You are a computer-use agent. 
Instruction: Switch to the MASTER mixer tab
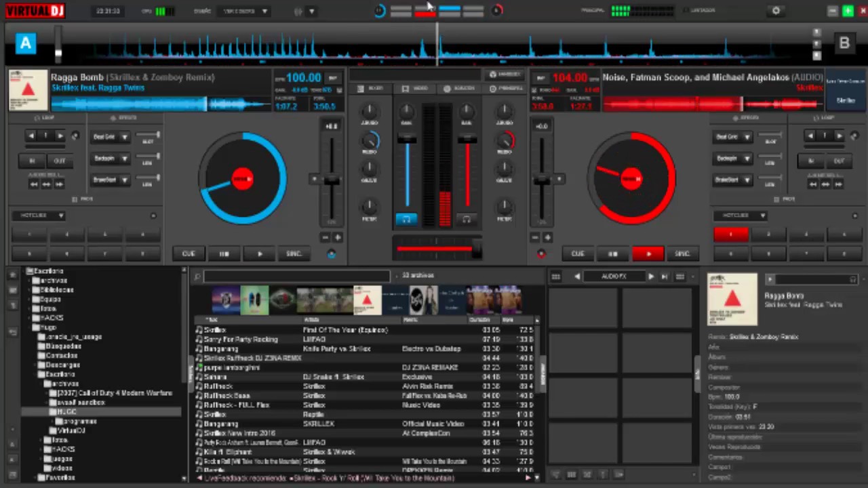(506, 89)
